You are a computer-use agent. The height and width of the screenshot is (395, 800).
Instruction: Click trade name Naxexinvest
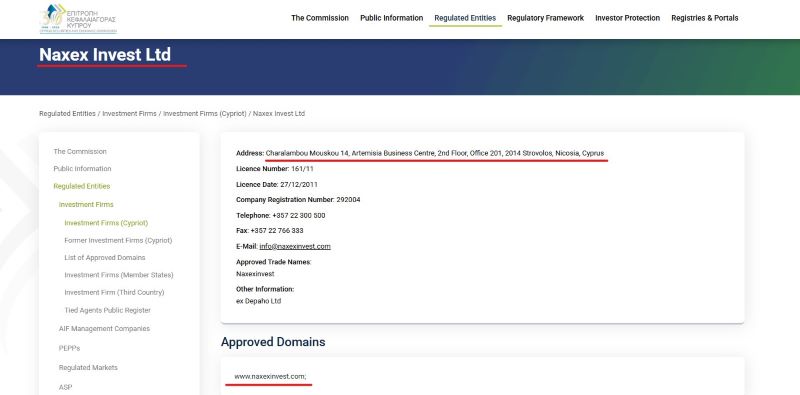(x=255, y=274)
